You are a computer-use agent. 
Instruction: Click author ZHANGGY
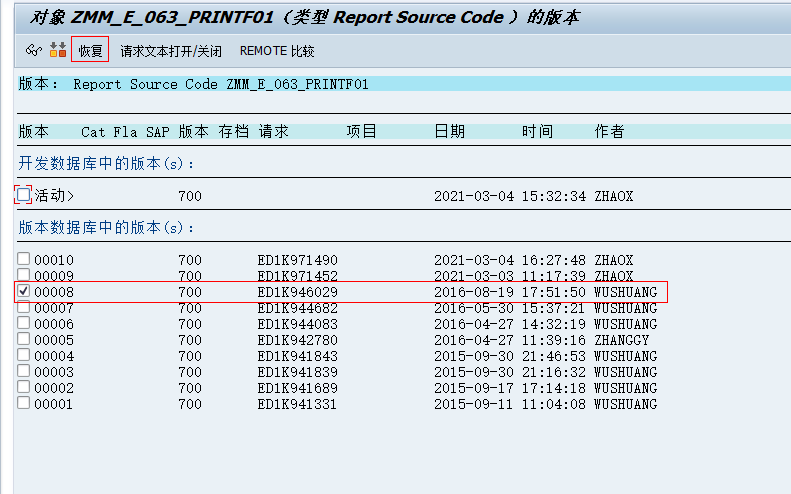[622, 340]
